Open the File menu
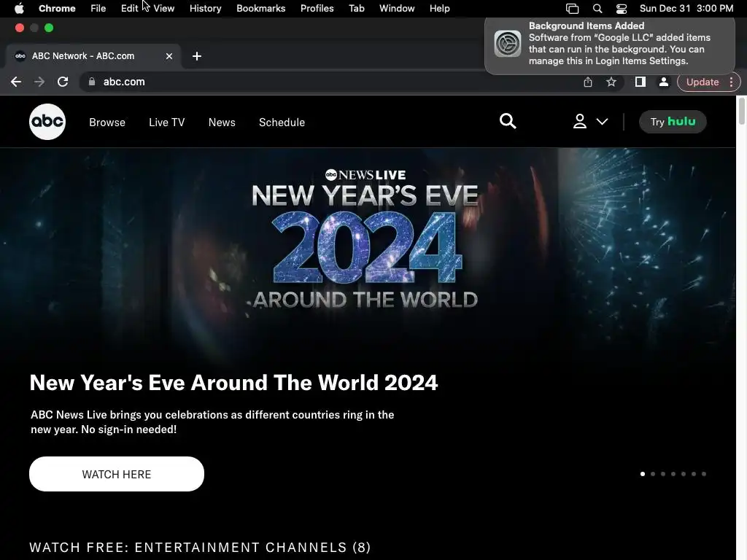Screen dimensions: 747x560 pos(98,9)
